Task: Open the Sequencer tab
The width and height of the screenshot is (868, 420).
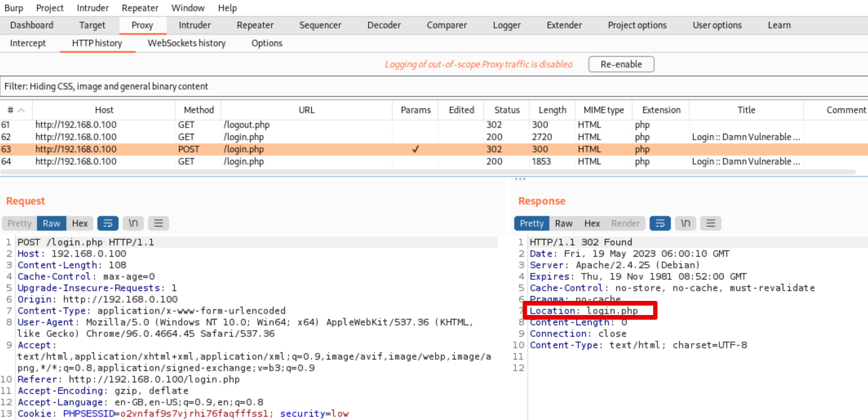Action: tap(320, 25)
